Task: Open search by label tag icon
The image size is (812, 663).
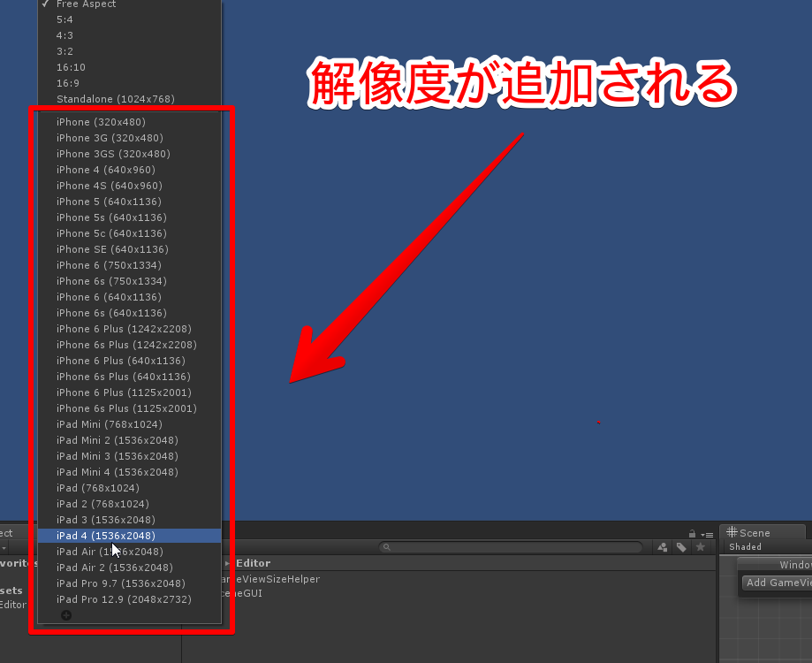Action: [681, 547]
